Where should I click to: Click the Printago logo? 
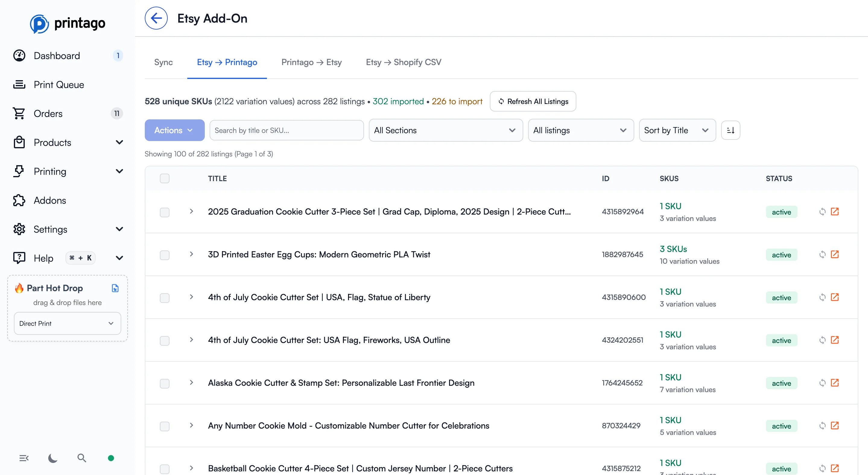point(67,23)
